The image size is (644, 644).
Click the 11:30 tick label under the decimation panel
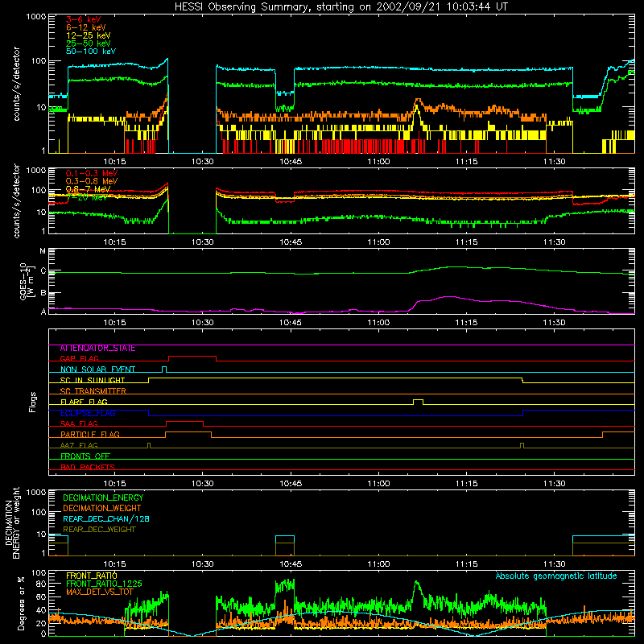(x=554, y=564)
